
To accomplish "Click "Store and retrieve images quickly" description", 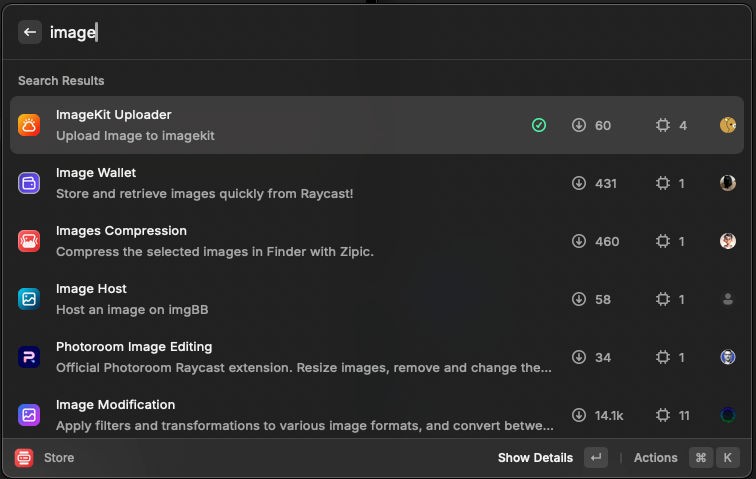I will 205,193.
